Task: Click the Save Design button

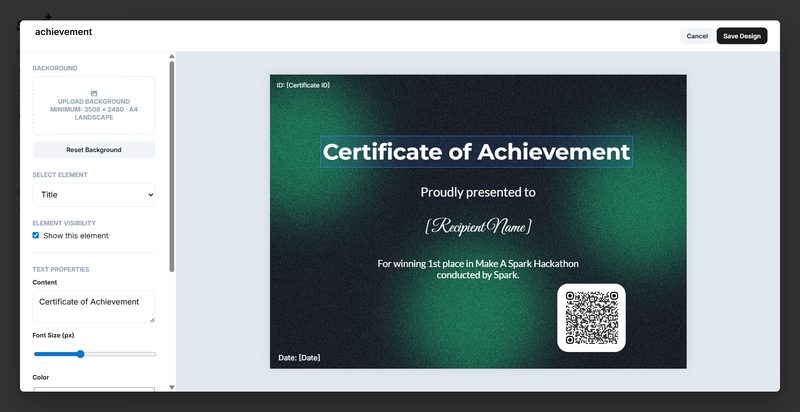Action: tap(742, 36)
